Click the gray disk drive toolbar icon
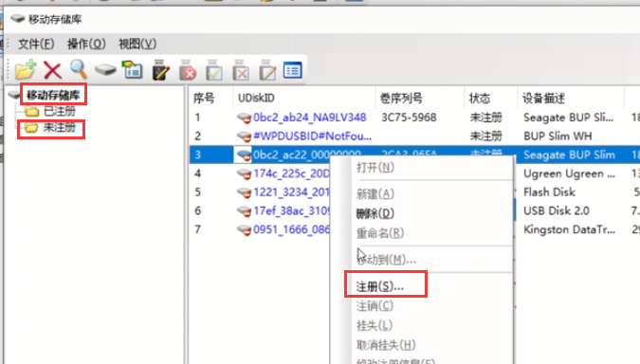 click(x=105, y=70)
